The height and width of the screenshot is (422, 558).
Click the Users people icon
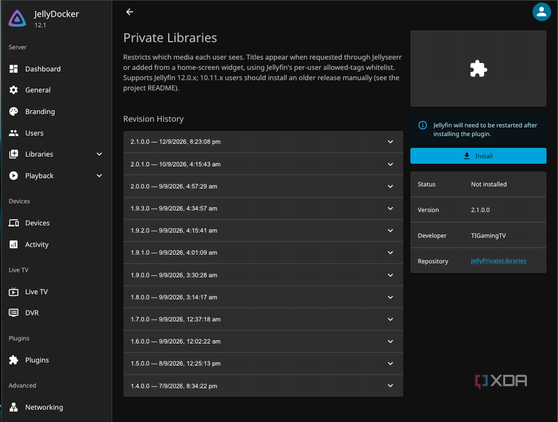[x=14, y=133]
